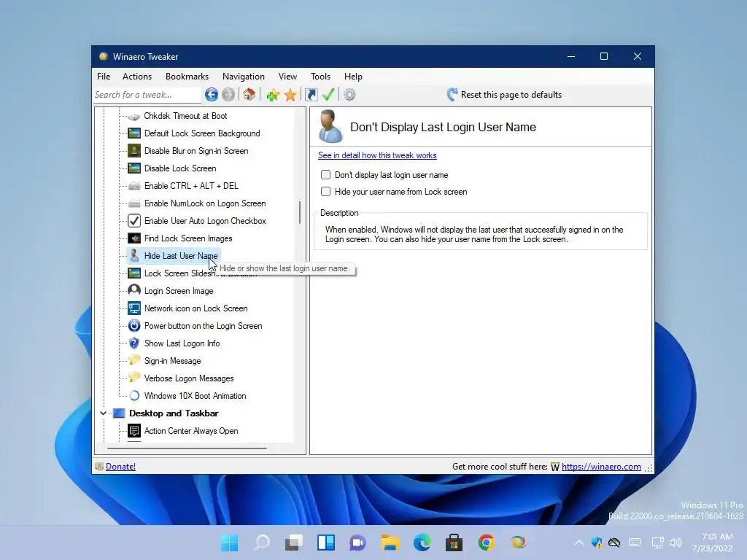747x560 pixels.
Task: Open settings via the gear toolbar icon
Action: (x=349, y=95)
